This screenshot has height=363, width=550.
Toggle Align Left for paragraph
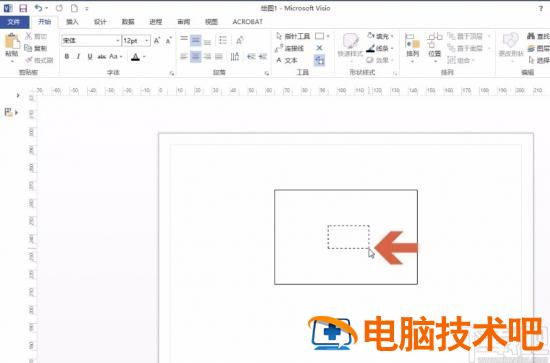click(x=184, y=56)
